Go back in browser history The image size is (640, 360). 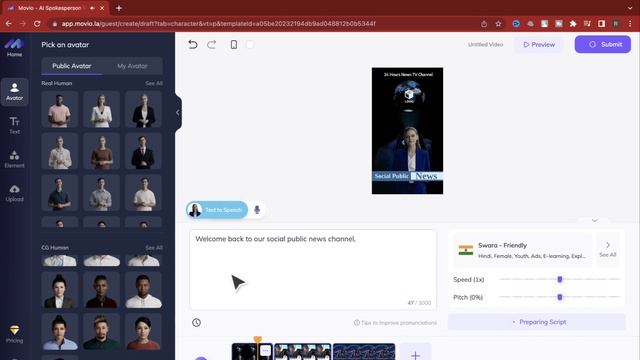point(9,24)
